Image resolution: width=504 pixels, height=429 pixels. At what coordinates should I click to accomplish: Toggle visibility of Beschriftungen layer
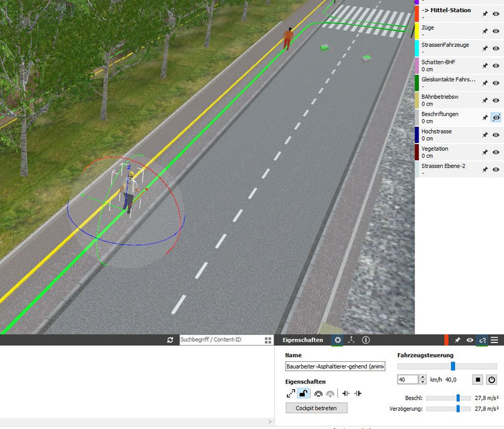click(x=496, y=117)
